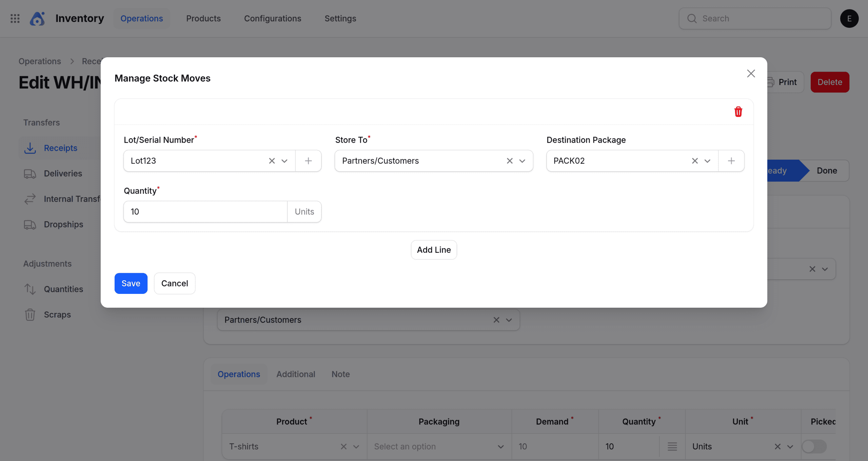Screen dimensions: 868x461
Task: Open the Packaging select an option dropdown
Action: click(x=439, y=446)
